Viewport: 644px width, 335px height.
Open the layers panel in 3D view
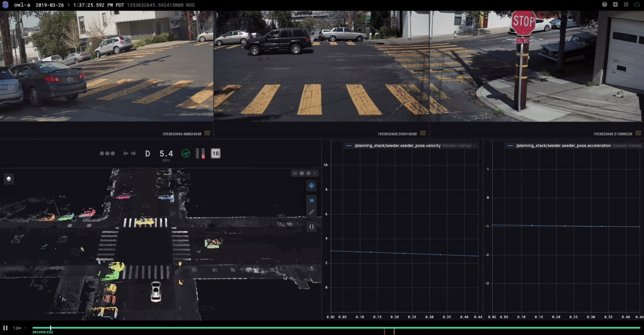pos(8,179)
